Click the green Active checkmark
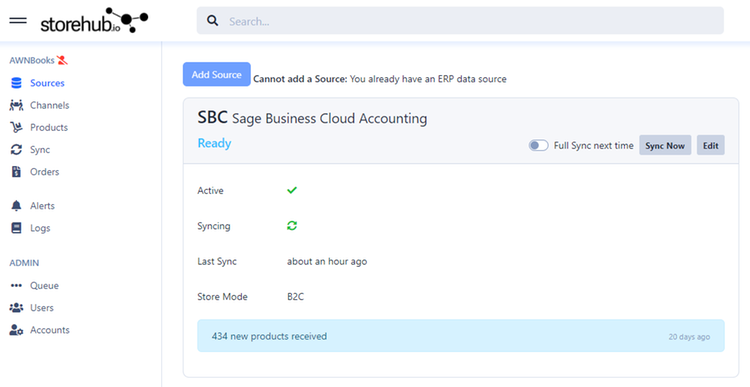The width and height of the screenshot is (750, 387). 292,190
